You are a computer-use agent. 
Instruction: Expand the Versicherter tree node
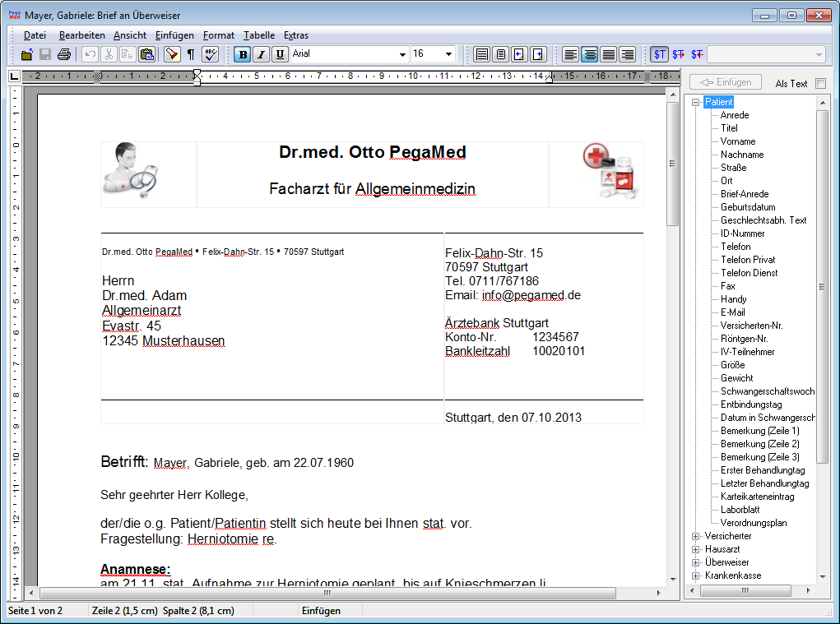click(695, 536)
